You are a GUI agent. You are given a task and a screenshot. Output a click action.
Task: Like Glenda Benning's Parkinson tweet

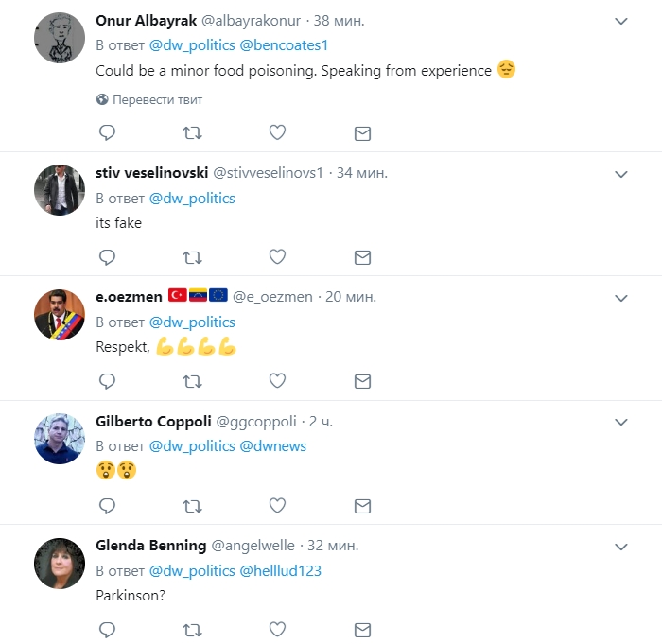(277, 629)
